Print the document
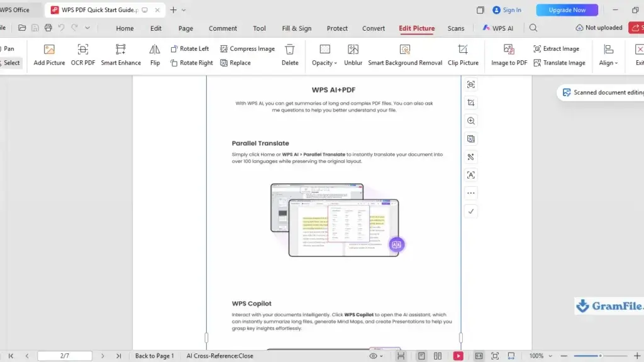Image resolution: width=644 pixels, height=362 pixels. point(48,28)
